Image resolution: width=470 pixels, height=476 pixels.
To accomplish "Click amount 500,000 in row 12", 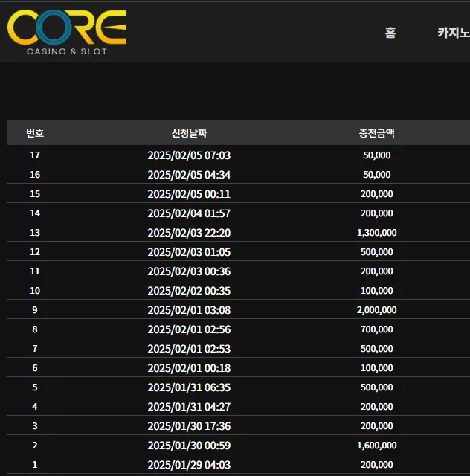I will tap(377, 252).
